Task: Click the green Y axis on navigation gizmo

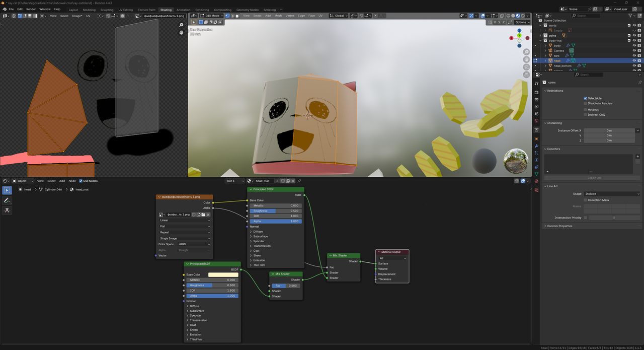Action: pyautogui.click(x=519, y=35)
